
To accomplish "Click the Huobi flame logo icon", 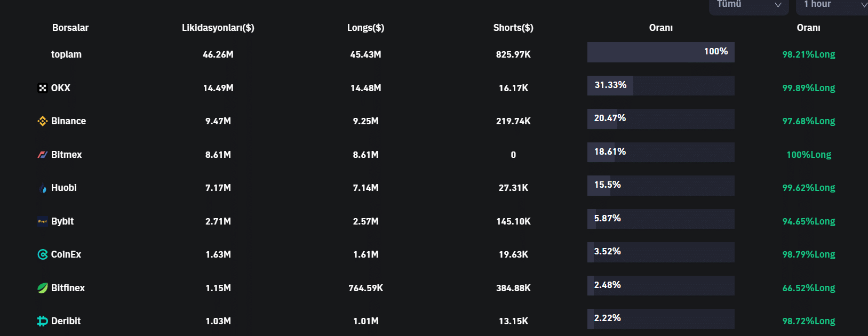I will [x=43, y=188].
